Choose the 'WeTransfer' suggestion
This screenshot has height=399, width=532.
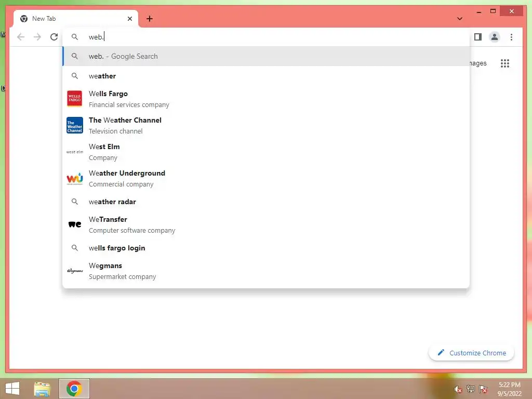click(266, 224)
